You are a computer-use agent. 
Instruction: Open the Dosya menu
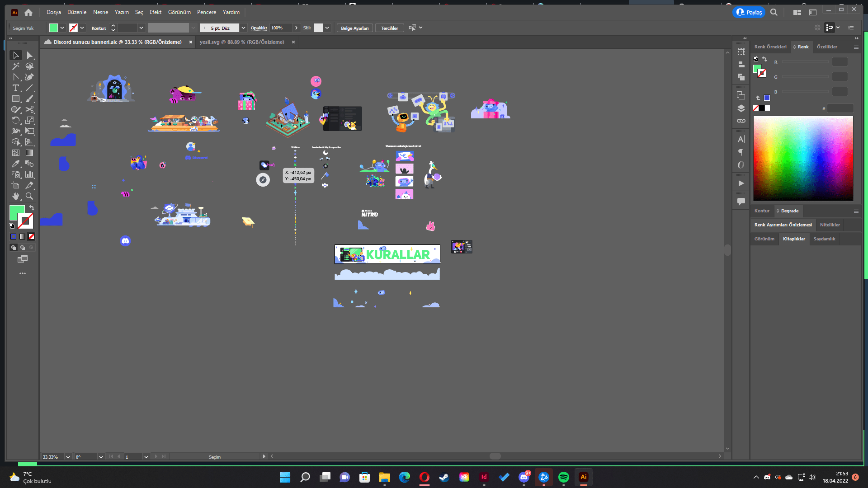[54, 12]
